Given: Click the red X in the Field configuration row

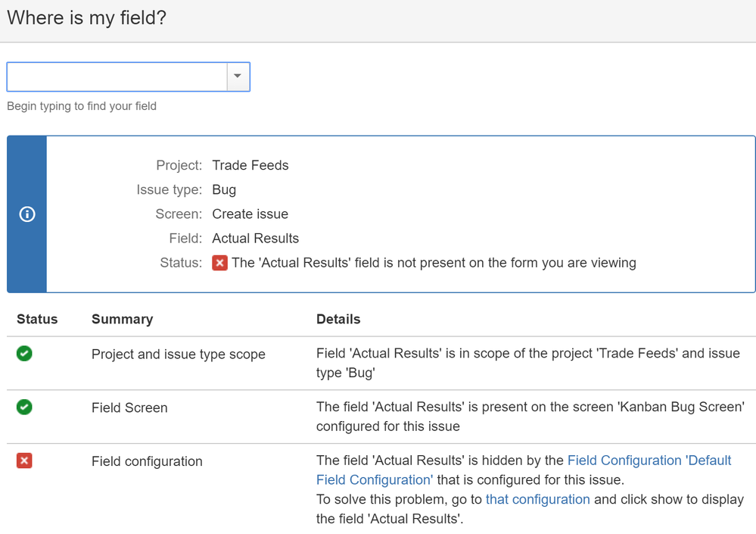Looking at the screenshot, I should click(x=24, y=461).
